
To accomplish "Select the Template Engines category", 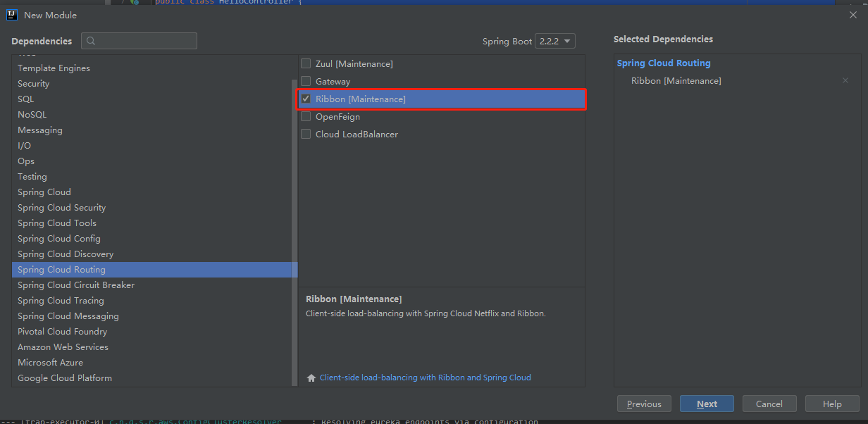I will pyautogui.click(x=151, y=68).
